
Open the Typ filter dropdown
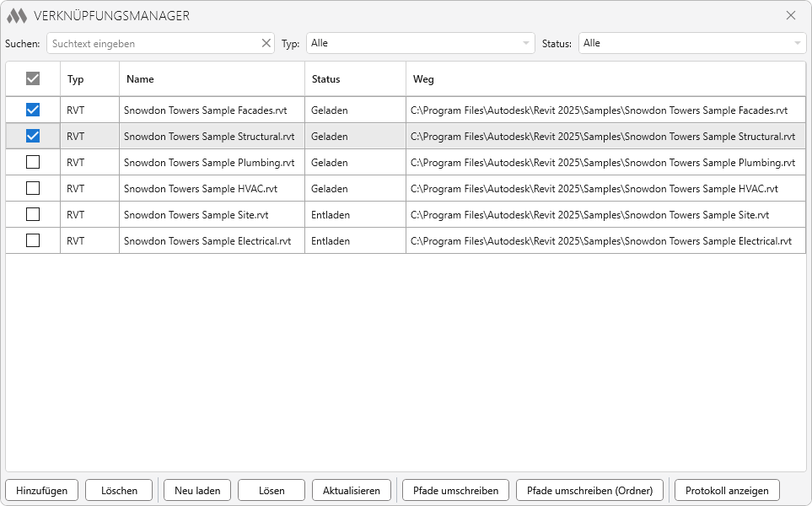click(x=420, y=43)
